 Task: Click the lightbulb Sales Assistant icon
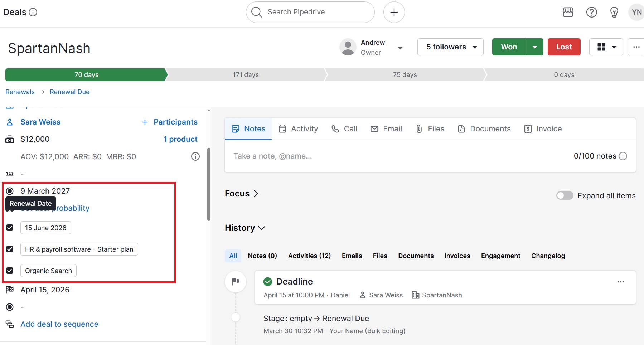coord(614,12)
